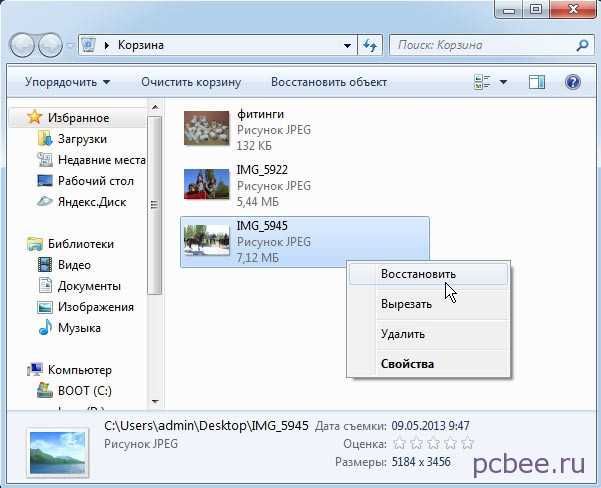Click the Яндекс.Диск saucer icon
Image resolution: width=601 pixels, height=488 pixels.
(44, 201)
